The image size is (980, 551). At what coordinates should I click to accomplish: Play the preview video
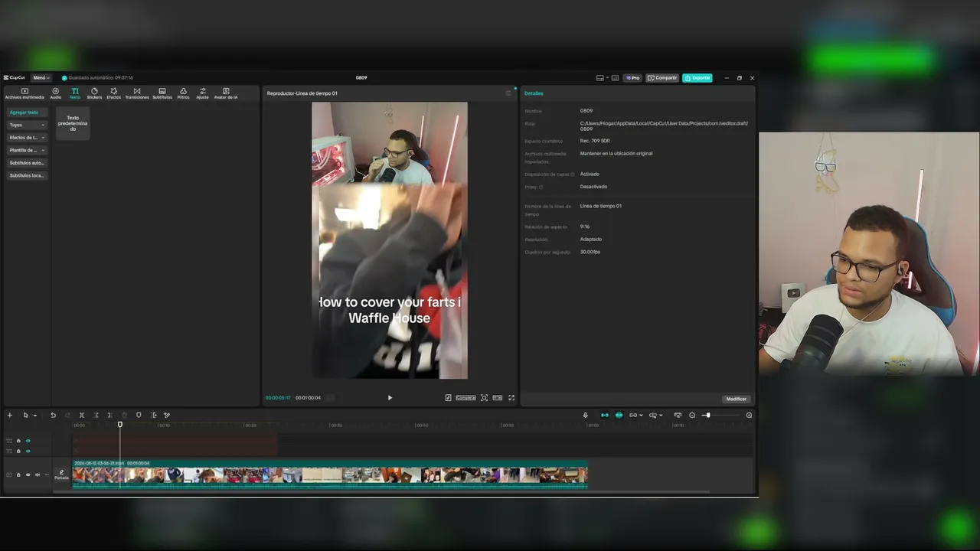click(390, 398)
